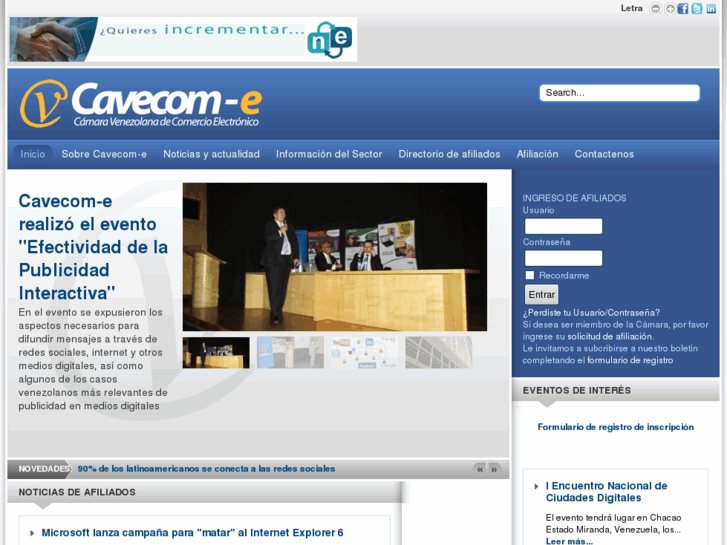
Task: Click the NOVEDADES label
Action: (x=44, y=469)
